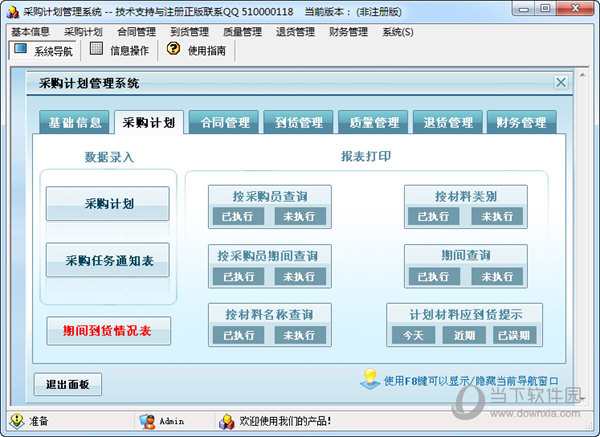Click the 信息操作 grid icon

(96, 49)
